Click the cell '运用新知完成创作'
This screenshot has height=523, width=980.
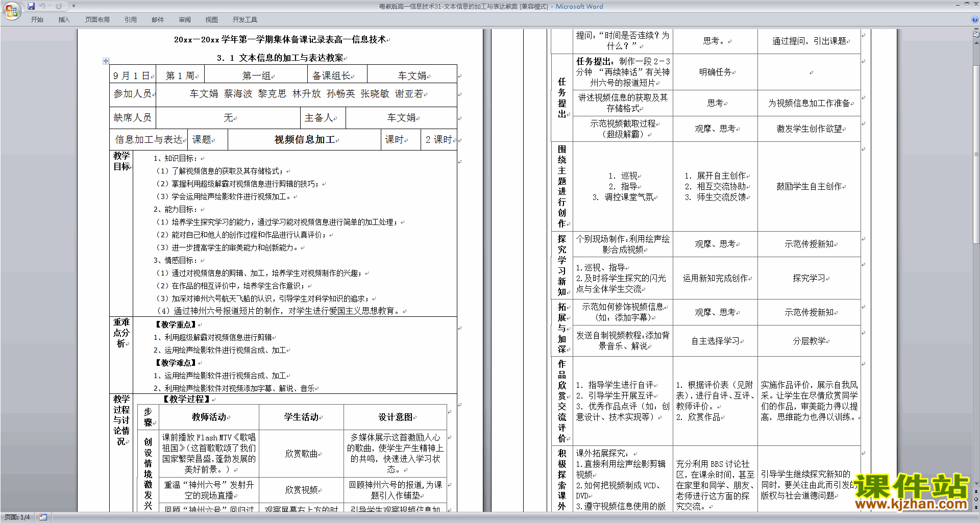pos(716,278)
